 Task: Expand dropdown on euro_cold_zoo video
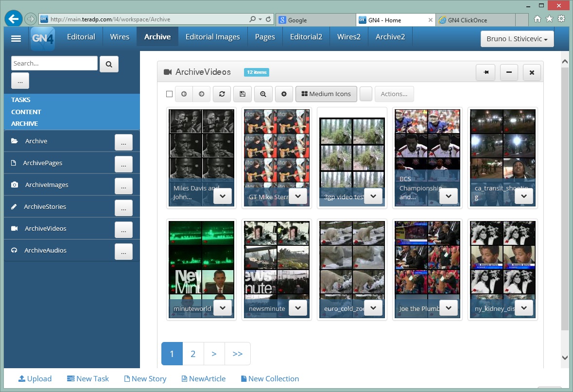[373, 308]
